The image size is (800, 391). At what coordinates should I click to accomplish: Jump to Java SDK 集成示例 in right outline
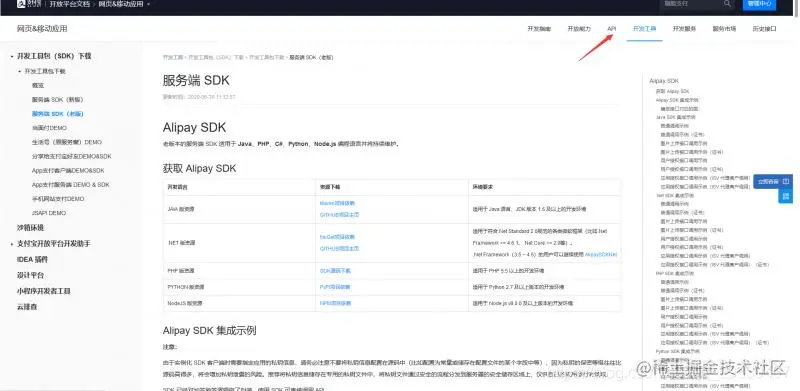point(676,117)
